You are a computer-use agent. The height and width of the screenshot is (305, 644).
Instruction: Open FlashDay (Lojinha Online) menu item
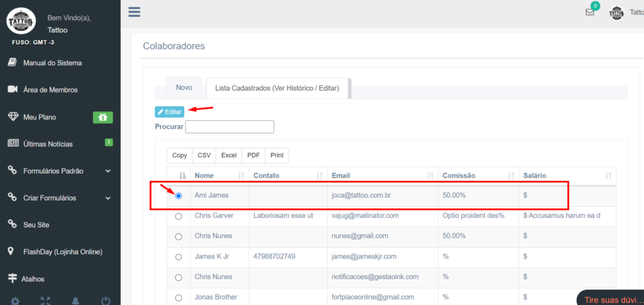(63, 252)
